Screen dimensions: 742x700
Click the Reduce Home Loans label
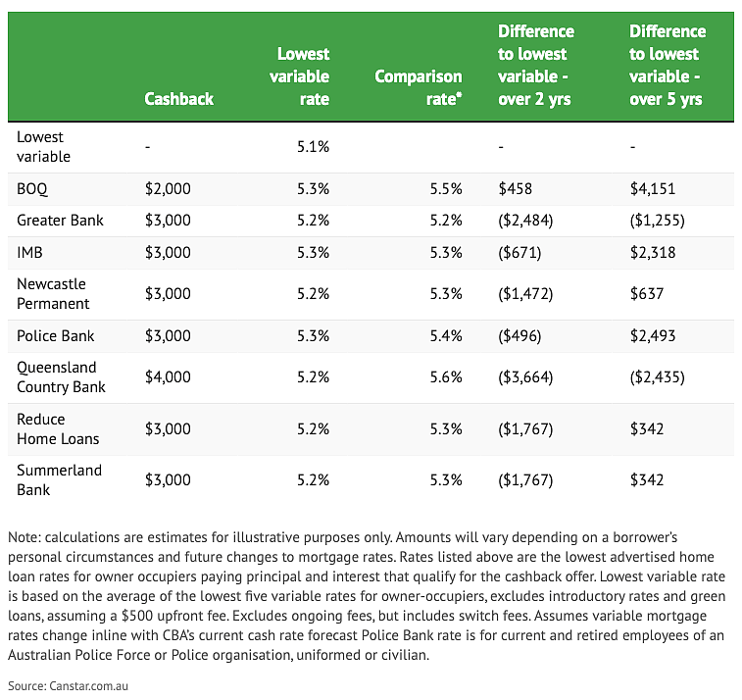pos(58,428)
